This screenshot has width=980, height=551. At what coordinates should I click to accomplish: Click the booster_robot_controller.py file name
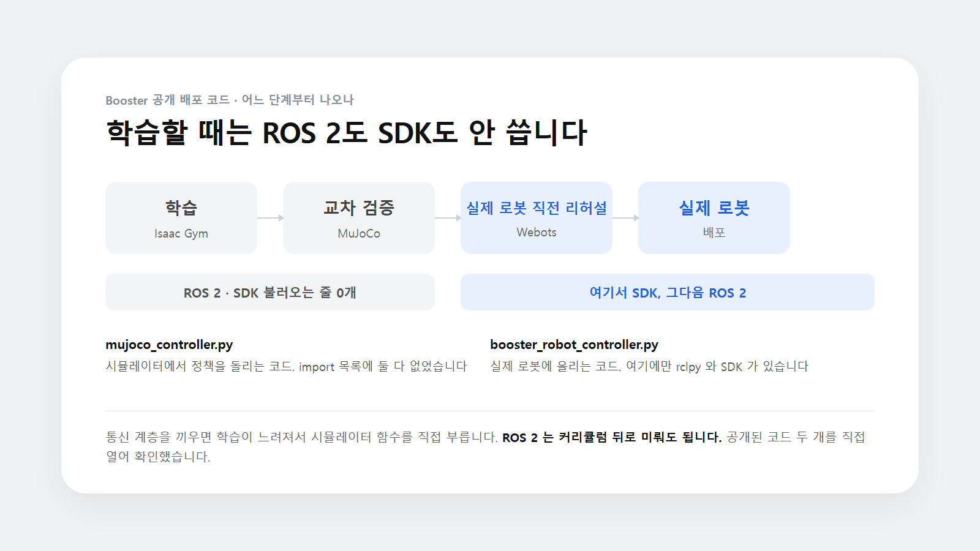[x=574, y=345]
